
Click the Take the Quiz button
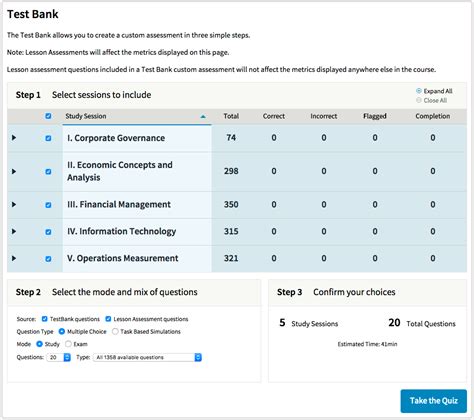(433, 401)
